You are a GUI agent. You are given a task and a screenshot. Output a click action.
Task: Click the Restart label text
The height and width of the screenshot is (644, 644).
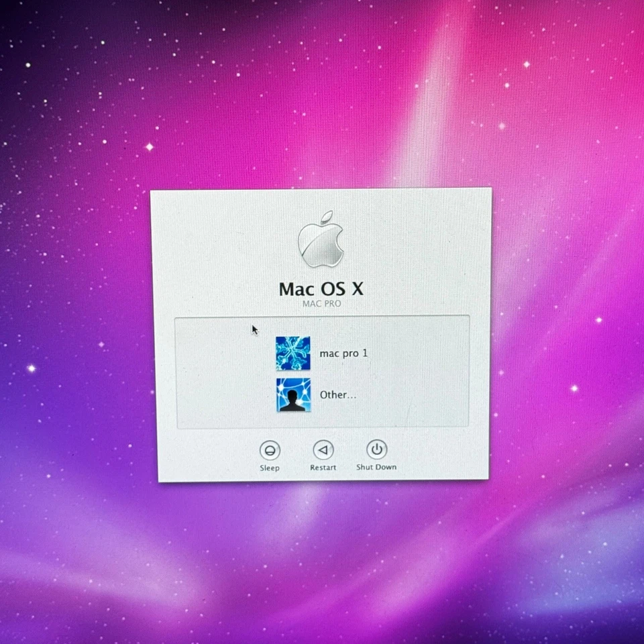click(x=323, y=468)
